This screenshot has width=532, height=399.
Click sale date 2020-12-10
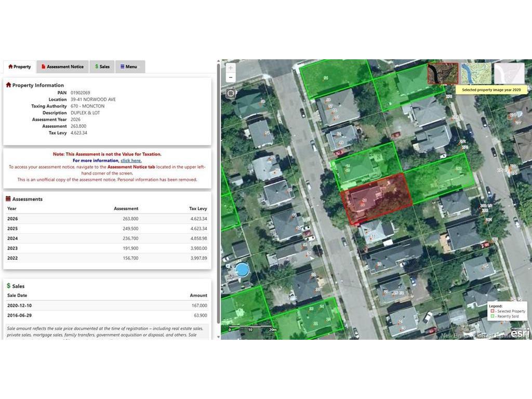pos(20,305)
